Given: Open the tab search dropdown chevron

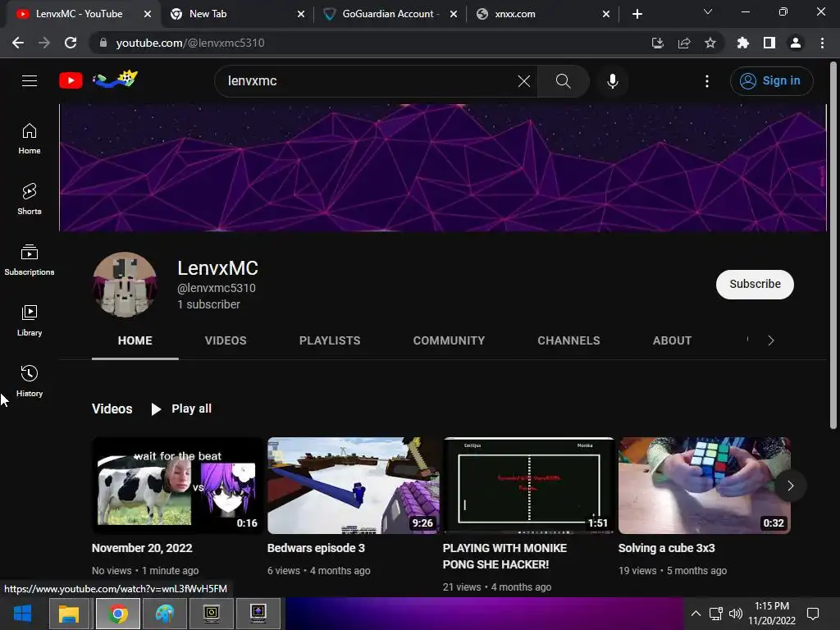Looking at the screenshot, I should tap(708, 11).
